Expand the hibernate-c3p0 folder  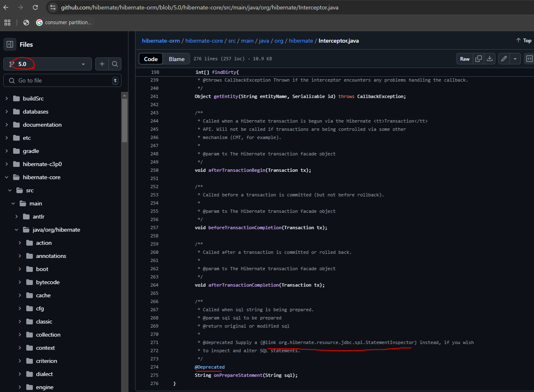7,164
